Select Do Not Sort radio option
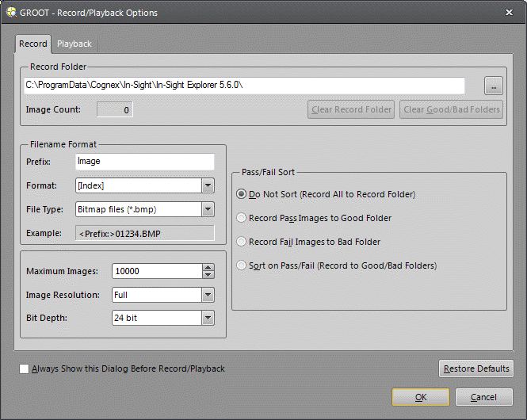Image resolution: width=527 pixels, height=420 pixels. coord(242,194)
